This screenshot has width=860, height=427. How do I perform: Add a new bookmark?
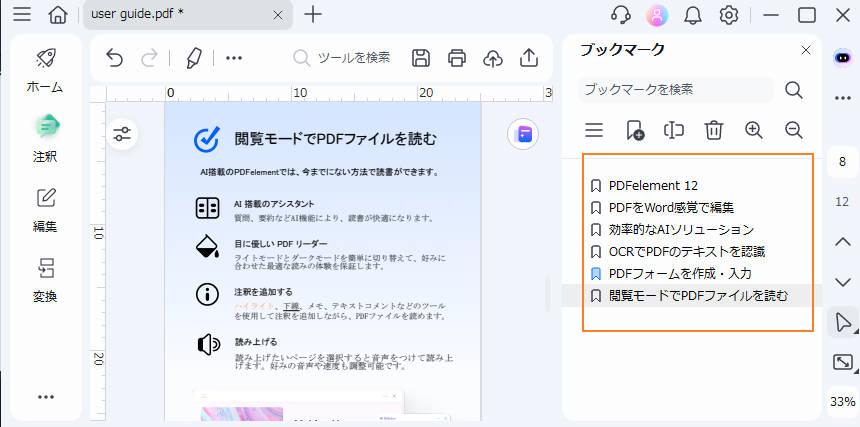click(635, 130)
